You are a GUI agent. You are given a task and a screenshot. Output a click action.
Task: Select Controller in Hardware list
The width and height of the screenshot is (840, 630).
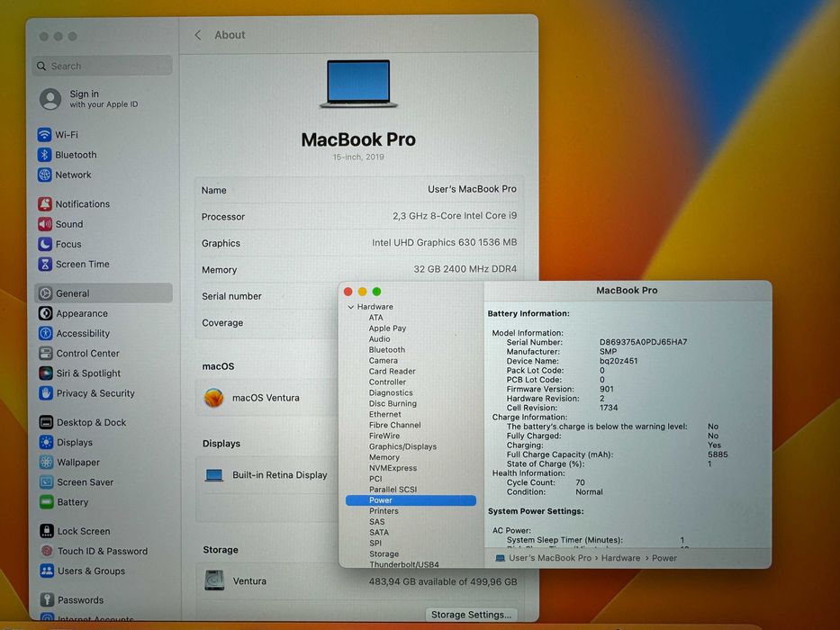point(387,382)
